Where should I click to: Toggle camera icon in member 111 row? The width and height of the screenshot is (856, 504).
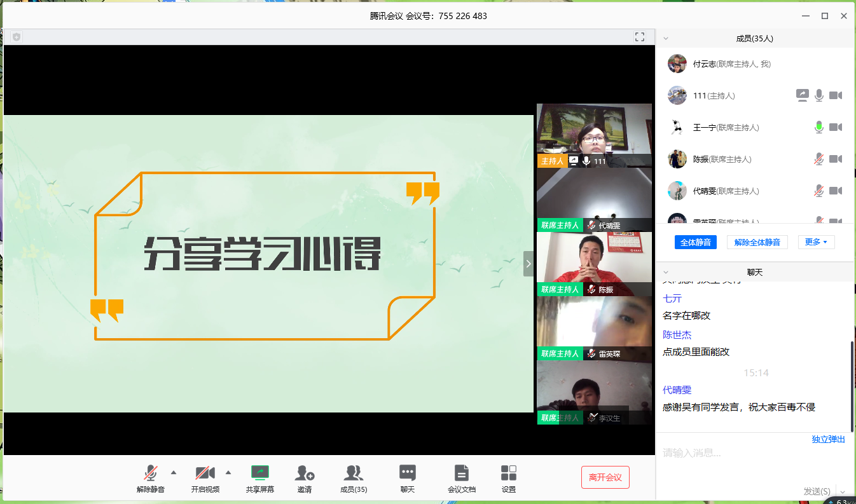[836, 95]
